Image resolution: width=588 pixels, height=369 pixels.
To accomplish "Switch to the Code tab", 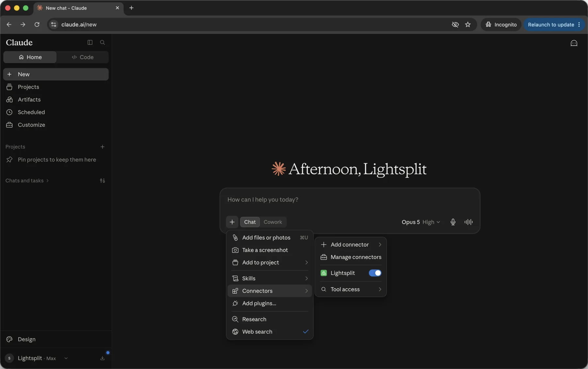I will pyautogui.click(x=83, y=57).
